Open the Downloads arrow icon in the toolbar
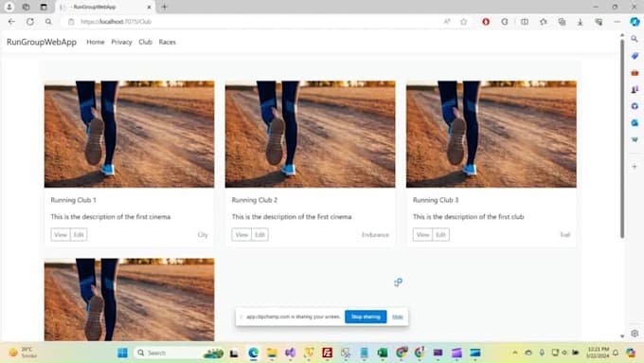Screen dimensions: 644x363 (x=580, y=22)
